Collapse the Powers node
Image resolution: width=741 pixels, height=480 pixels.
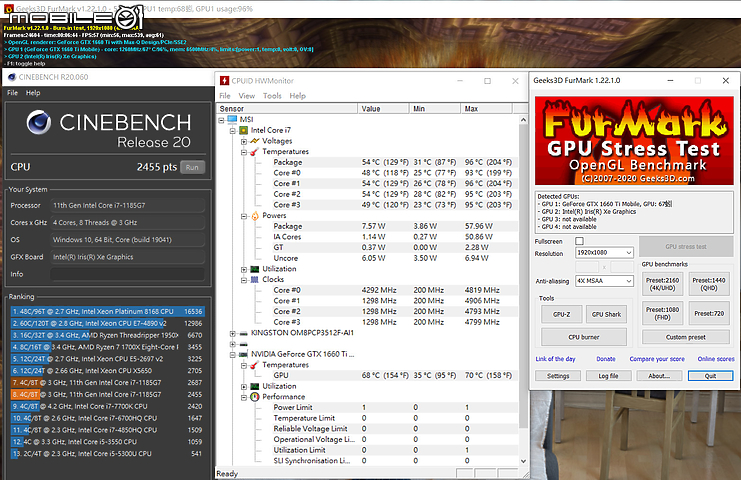pyautogui.click(x=244, y=216)
